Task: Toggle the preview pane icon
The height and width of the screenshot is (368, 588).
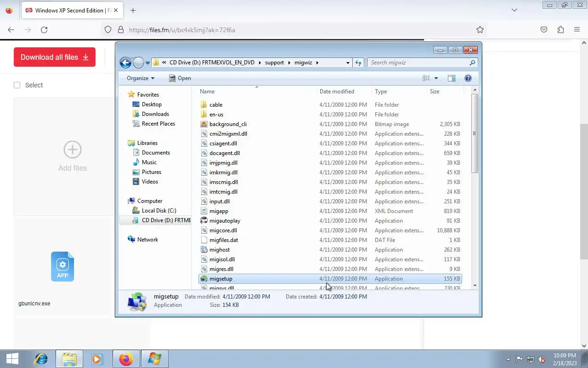Action: [x=452, y=78]
